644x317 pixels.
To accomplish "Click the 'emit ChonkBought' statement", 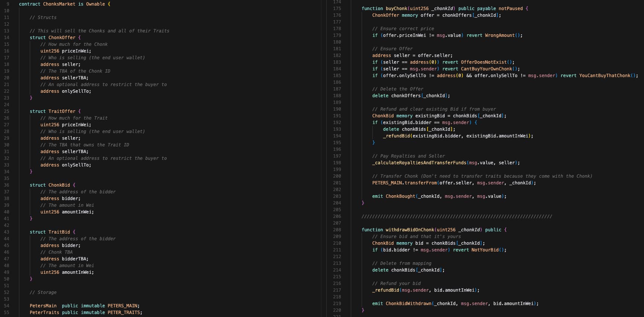I will click(439, 196).
